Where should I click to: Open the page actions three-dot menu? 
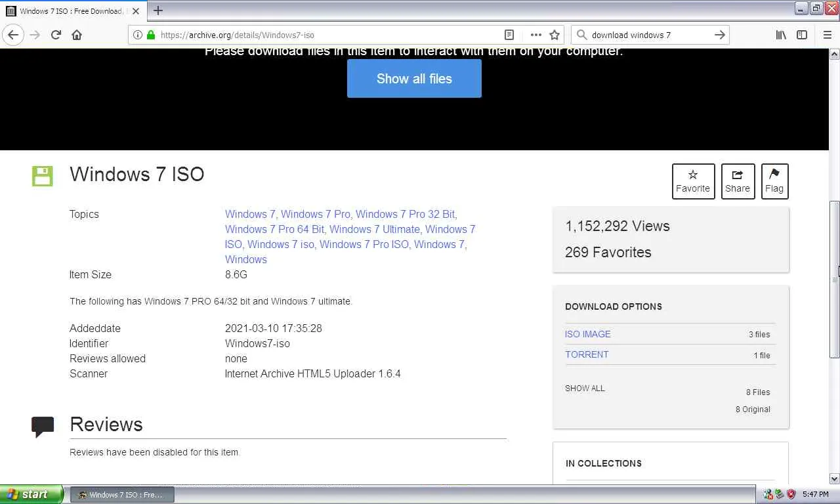click(x=535, y=35)
